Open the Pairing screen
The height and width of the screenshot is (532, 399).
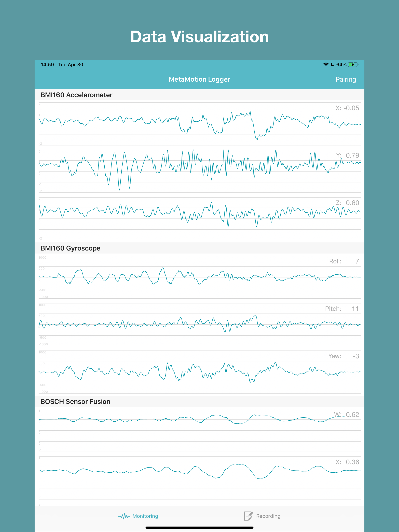point(346,79)
